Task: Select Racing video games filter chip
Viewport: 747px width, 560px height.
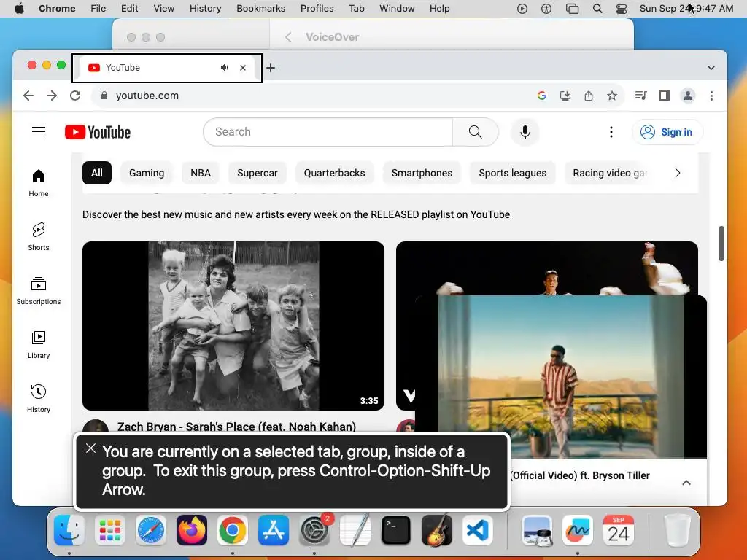Action: point(609,173)
